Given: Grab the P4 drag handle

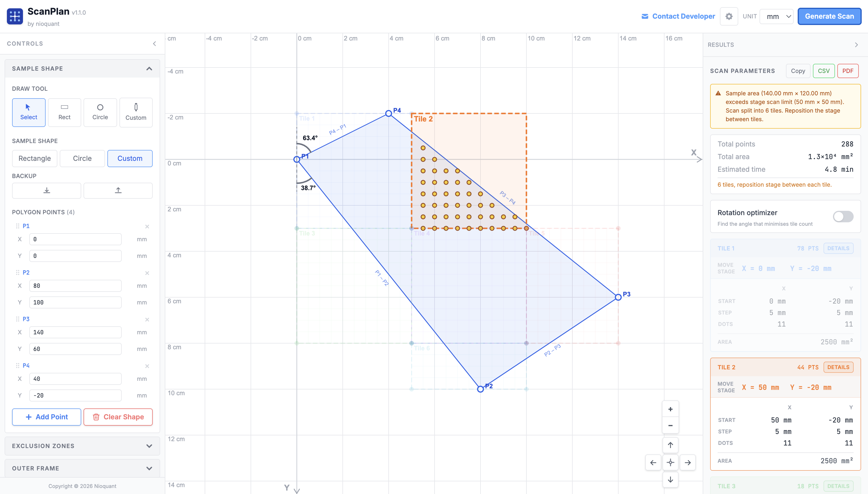Looking at the screenshot, I should [18, 365].
